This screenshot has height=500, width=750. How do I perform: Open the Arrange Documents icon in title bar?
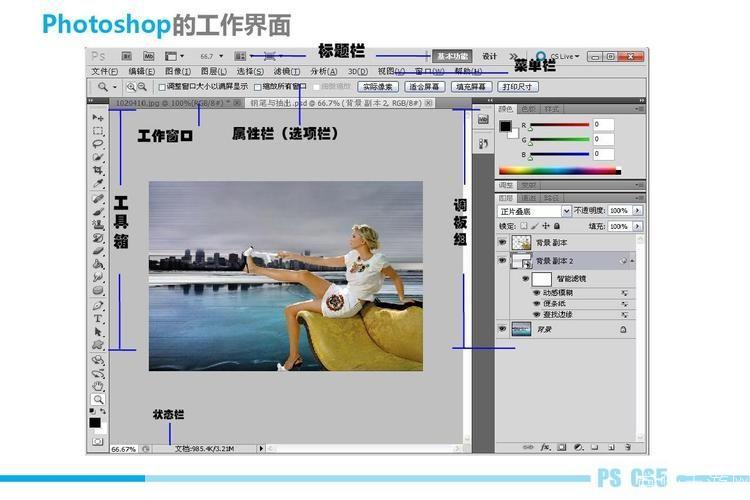coord(240,56)
